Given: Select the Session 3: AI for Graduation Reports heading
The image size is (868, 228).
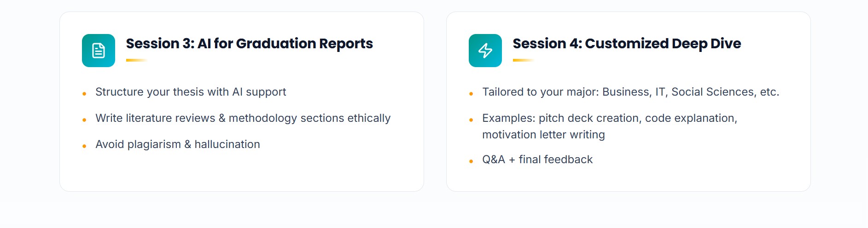Looking at the screenshot, I should pos(249,44).
